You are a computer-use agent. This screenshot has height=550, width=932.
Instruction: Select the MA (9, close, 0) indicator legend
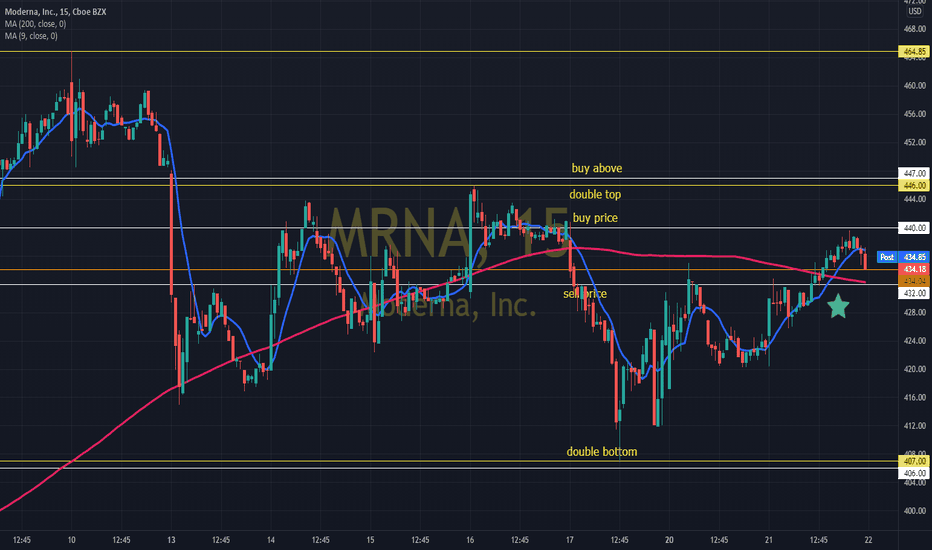coord(32,36)
